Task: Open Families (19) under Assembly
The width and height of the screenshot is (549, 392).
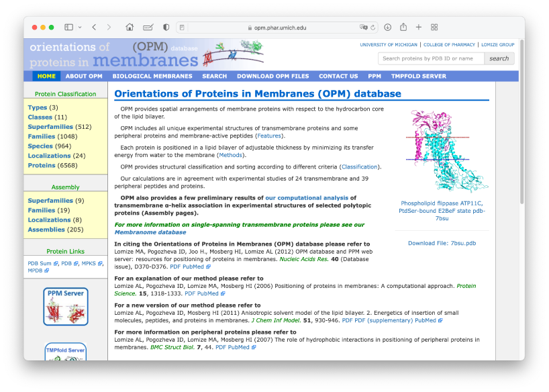Action: [x=42, y=210]
